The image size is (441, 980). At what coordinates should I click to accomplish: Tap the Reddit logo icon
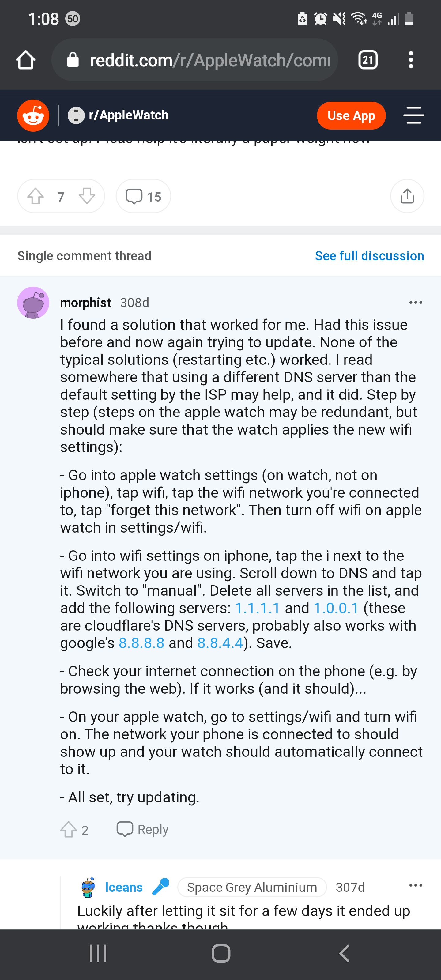[x=33, y=116]
